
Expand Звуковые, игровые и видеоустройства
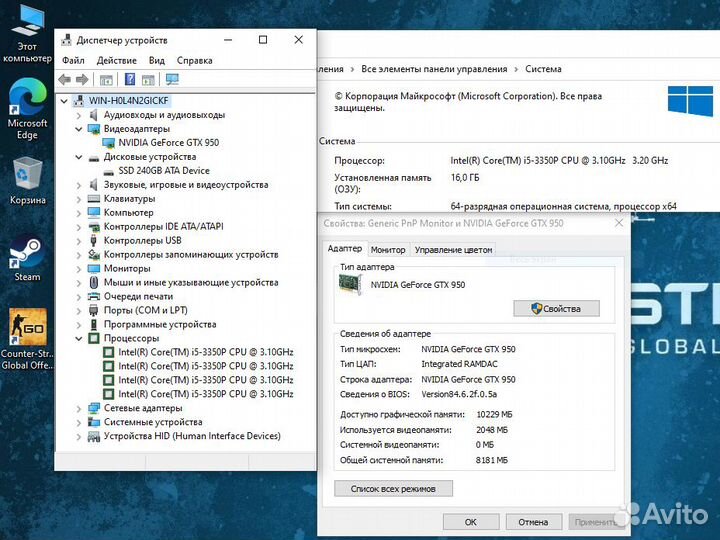pos(79,185)
